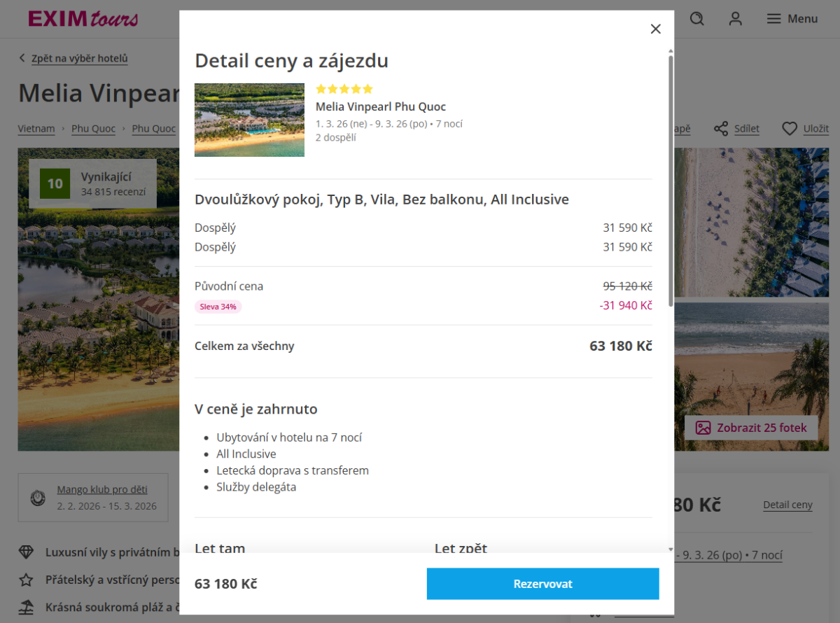This screenshot has height=623, width=840.
Task: Close the price detail dialog
Action: [x=655, y=29]
